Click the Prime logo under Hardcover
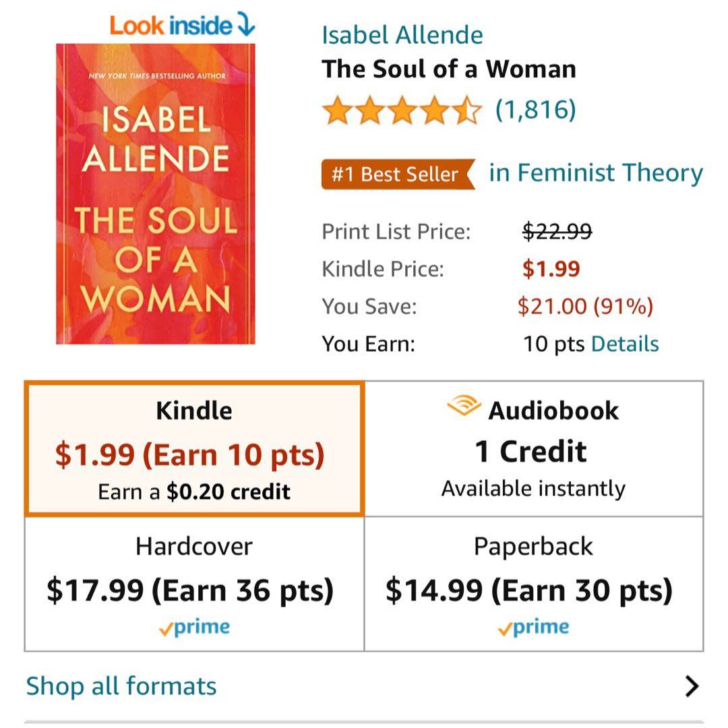This screenshot has height=728, width=728. click(x=194, y=628)
